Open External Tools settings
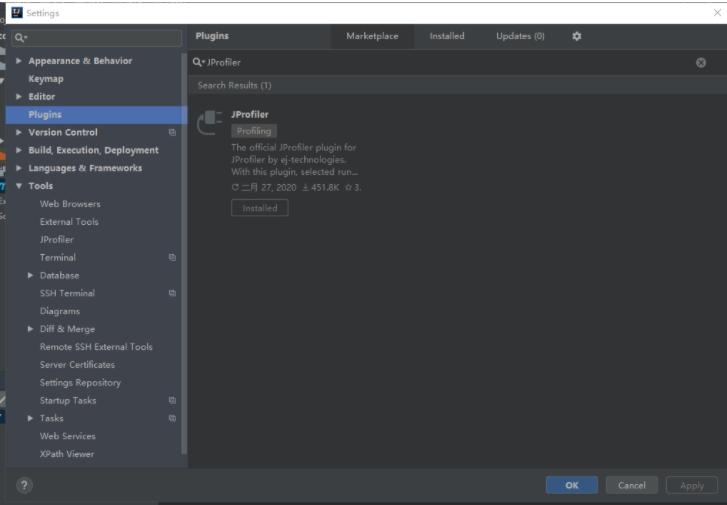 69,222
